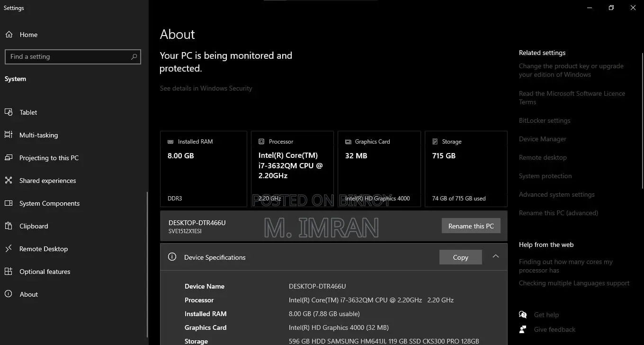Select the Graphics Card 32 MB card
Screen dimensions: 644x345
[379, 169]
